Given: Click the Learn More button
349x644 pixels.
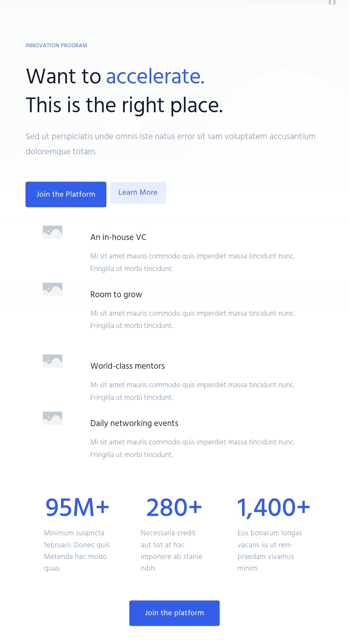Looking at the screenshot, I should click(138, 193).
